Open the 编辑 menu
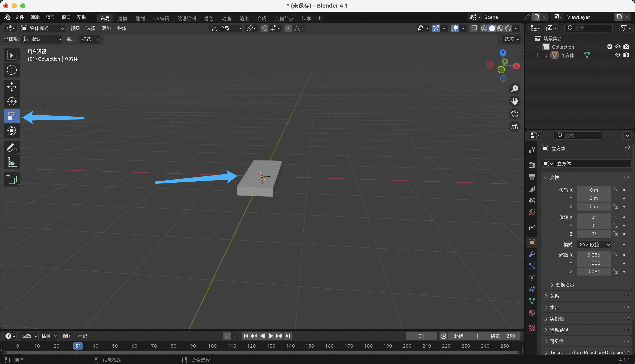 [35, 17]
